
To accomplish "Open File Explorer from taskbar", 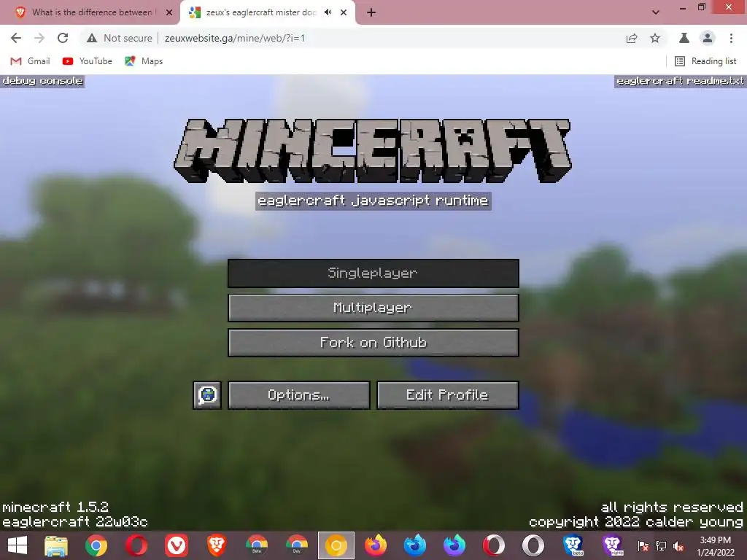I will coord(56,545).
